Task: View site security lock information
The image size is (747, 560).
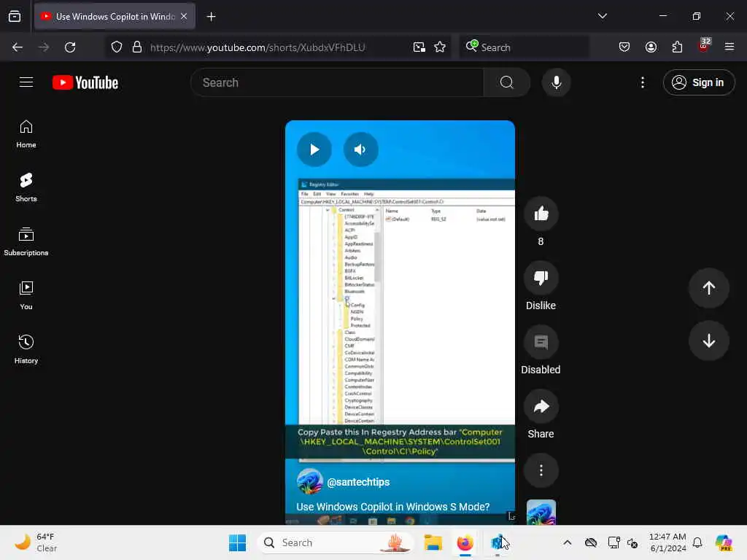Action: (137, 47)
